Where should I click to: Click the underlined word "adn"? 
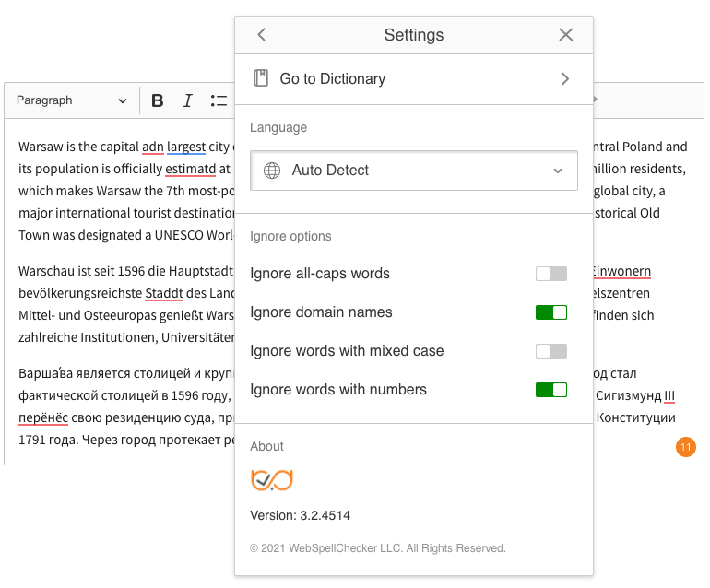tap(152, 147)
